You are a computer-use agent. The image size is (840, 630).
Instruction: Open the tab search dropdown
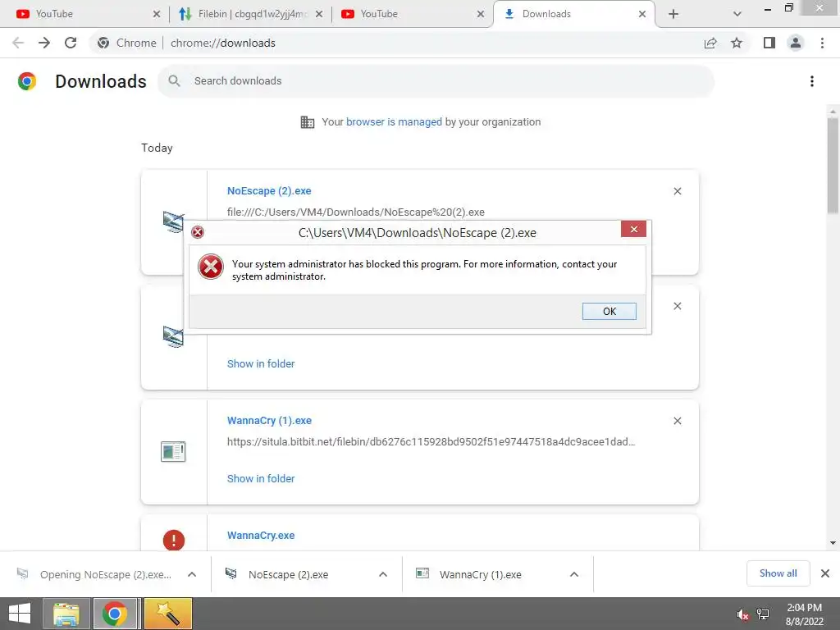pos(737,14)
